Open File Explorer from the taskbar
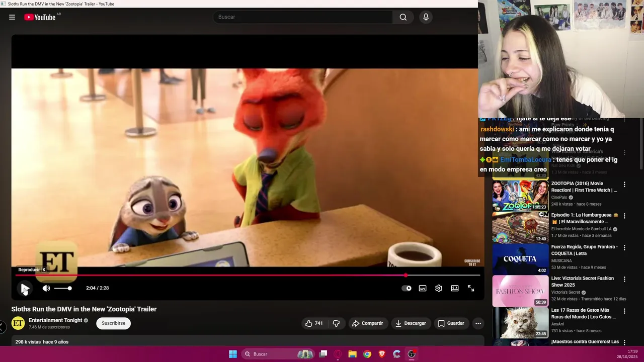 click(353, 354)
